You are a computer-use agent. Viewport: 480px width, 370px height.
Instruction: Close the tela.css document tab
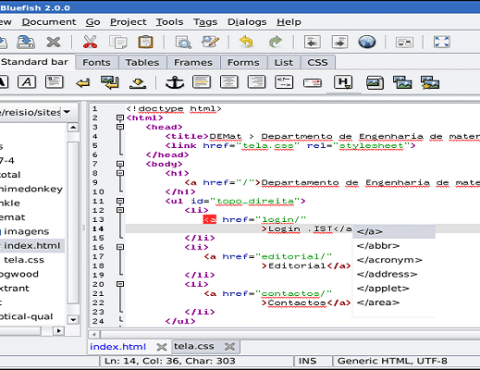point(230,347)
